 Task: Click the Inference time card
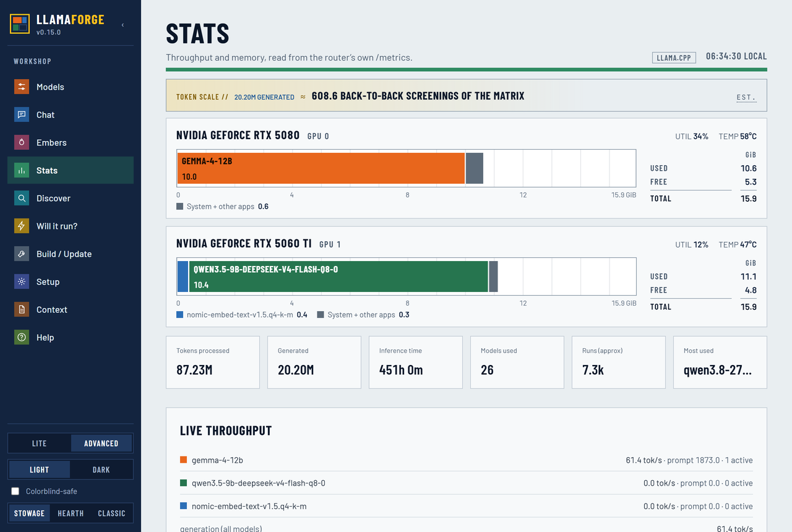point(416,363)
